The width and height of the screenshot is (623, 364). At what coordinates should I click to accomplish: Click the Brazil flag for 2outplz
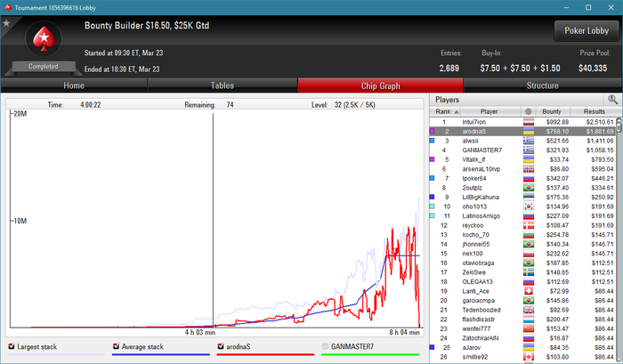click(x=529, y=188)
